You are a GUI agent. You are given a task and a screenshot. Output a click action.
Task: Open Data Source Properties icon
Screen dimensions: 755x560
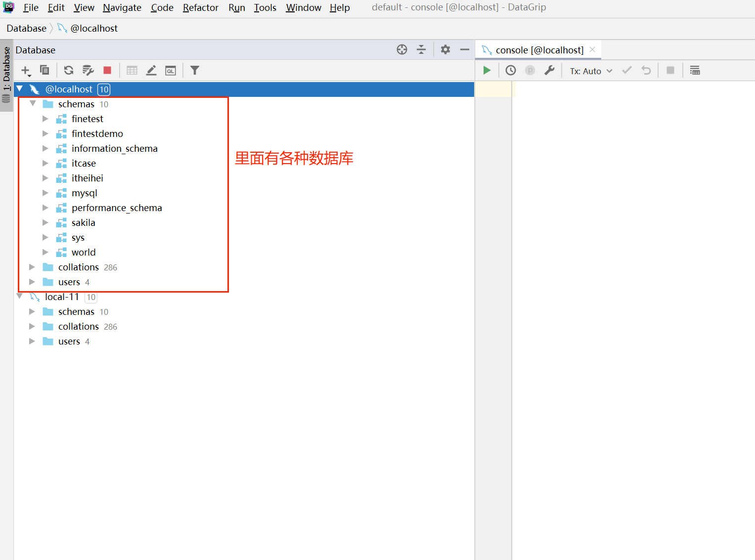88,70
